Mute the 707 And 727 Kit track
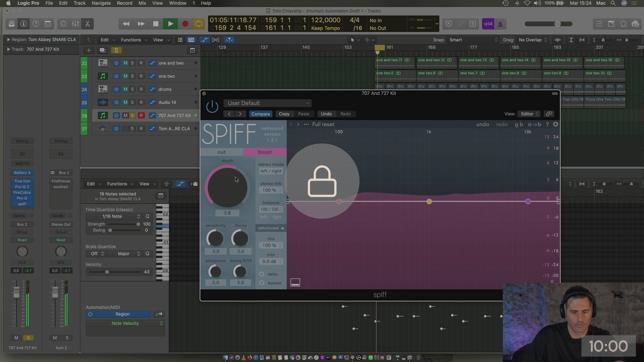Screen dimensions: 644x362 click(x=125, y=115)
